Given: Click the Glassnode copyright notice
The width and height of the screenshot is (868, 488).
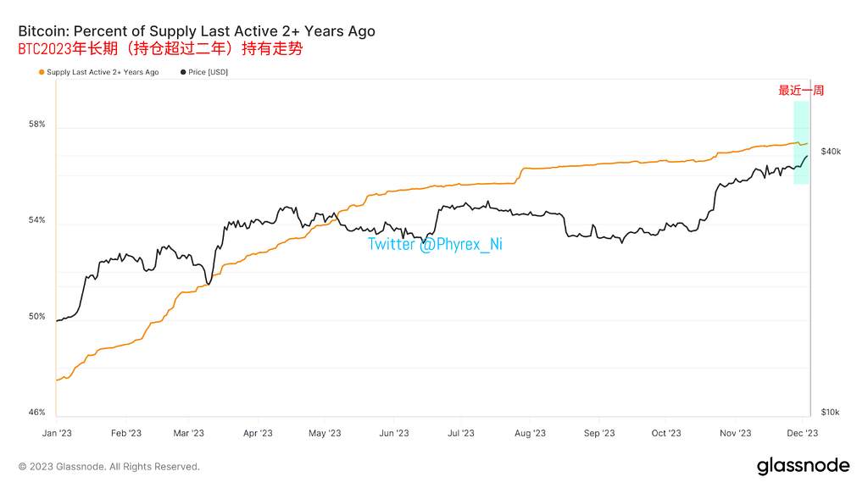Looking at the screenshot, I should [109, 467].
